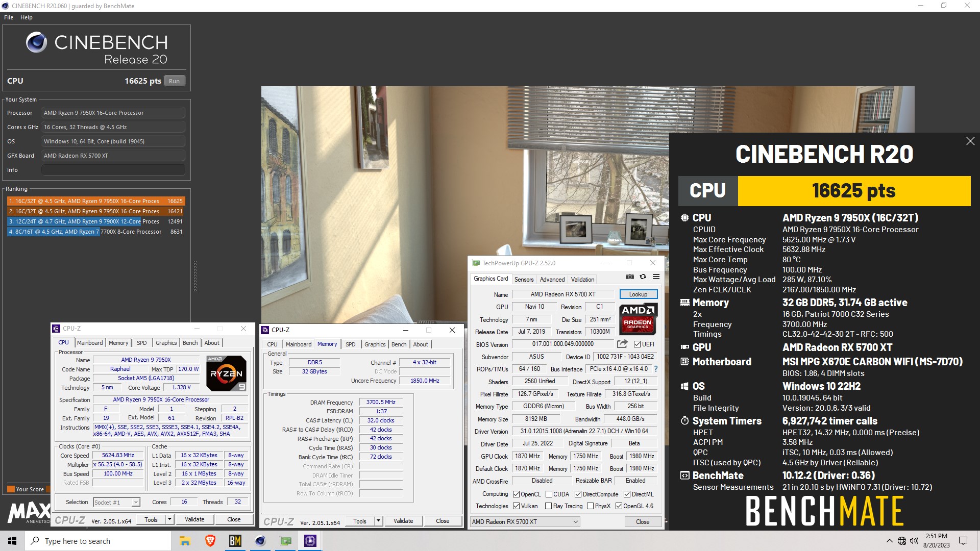
Task: Switch to the Advanced tab in GPU-Z
Action: [x=552, y=280]
